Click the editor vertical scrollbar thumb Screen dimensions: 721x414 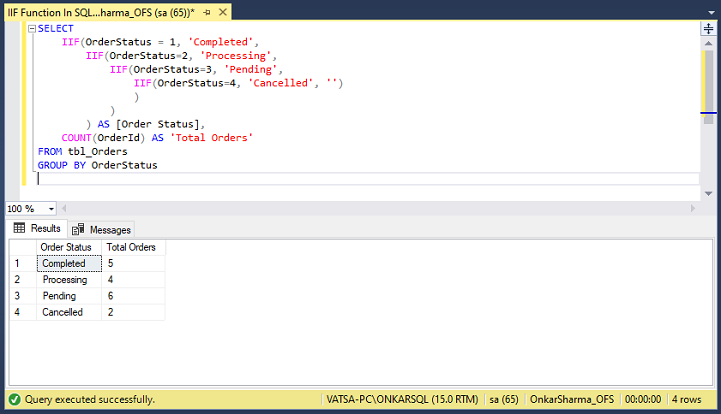pos(708,86)
